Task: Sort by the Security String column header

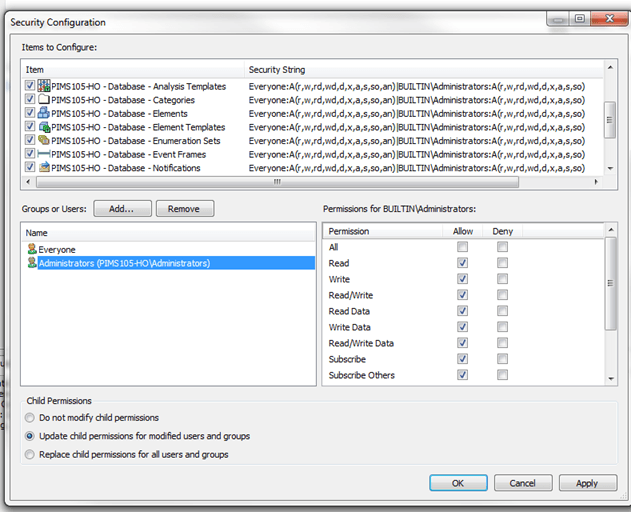Action: point(424,70)
